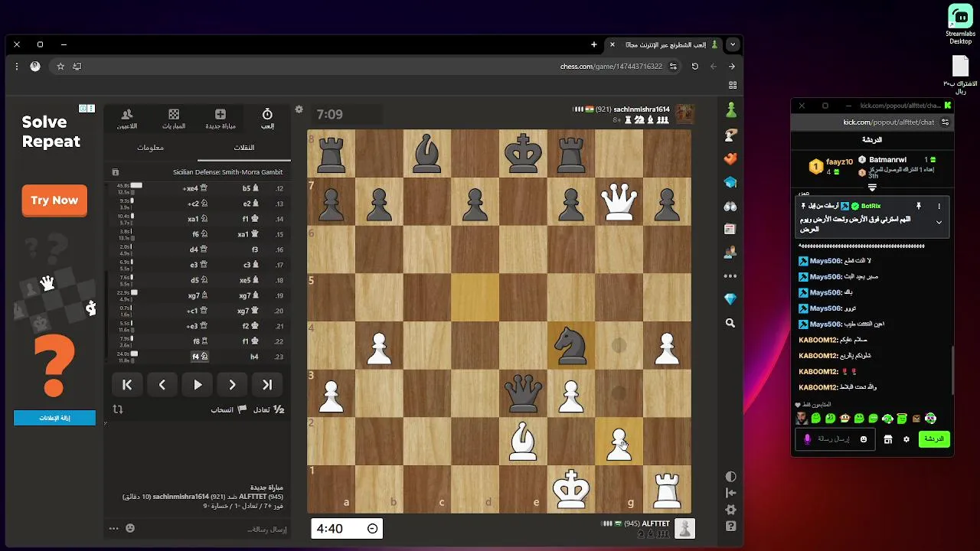
Task: Open the News icon in sidebar
Action: (x=730, y=229)
